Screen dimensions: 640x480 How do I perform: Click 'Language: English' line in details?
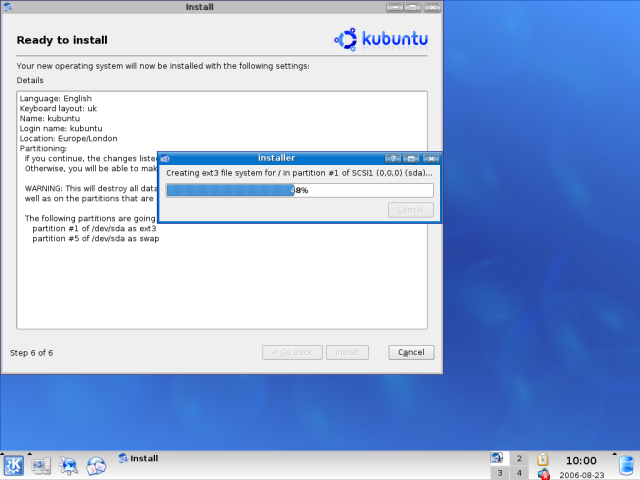click(x=56, y=98)
